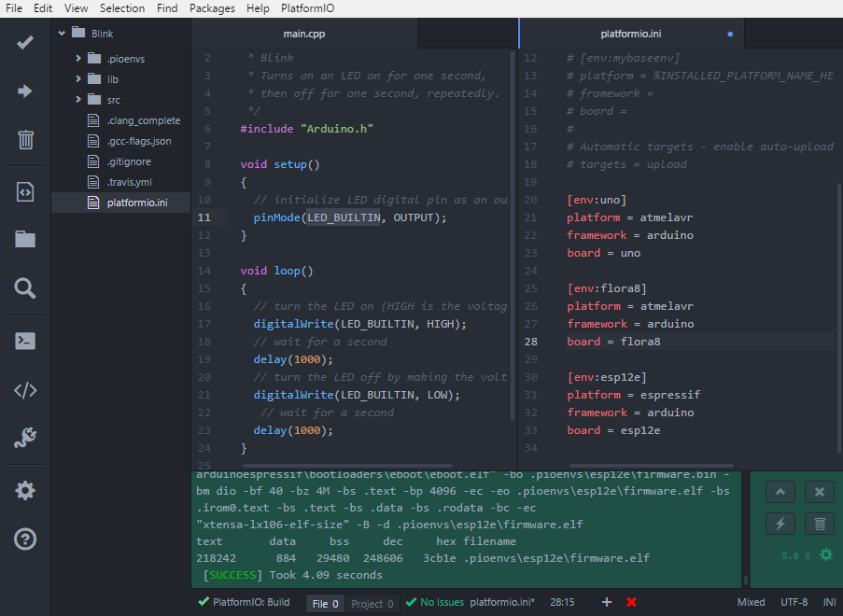Expand the .pioenvs folder
843x616 pixels.
(78, 58)
